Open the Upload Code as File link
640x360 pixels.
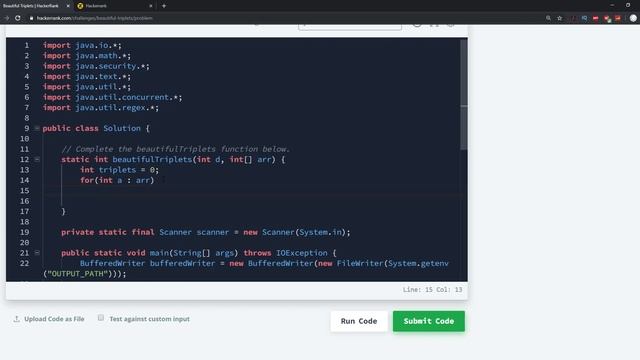click(54, 319)
